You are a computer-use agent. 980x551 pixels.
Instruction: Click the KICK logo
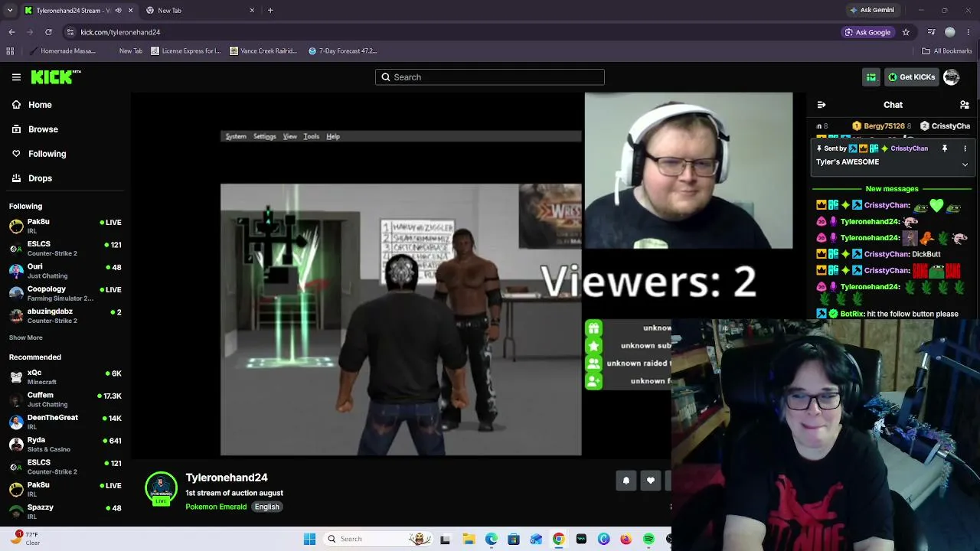56,77
